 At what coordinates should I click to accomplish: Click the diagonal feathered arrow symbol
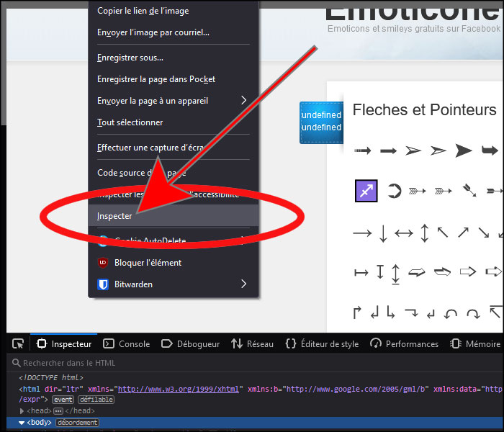[469, 190]
